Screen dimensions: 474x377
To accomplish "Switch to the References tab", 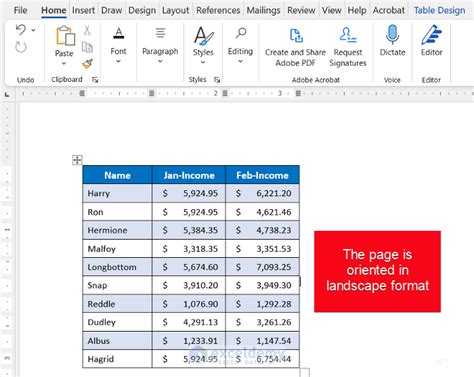I will coord(218,10).
